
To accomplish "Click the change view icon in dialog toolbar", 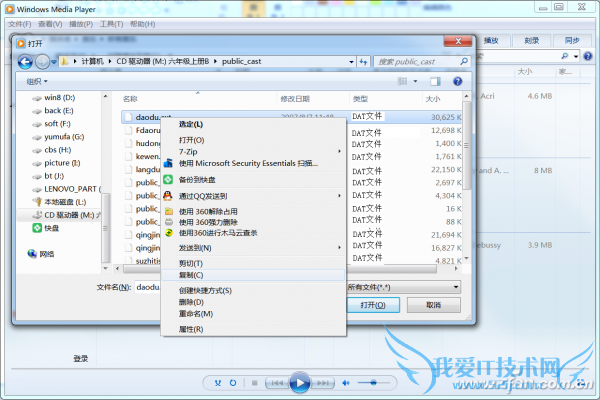I will (402, 81).
